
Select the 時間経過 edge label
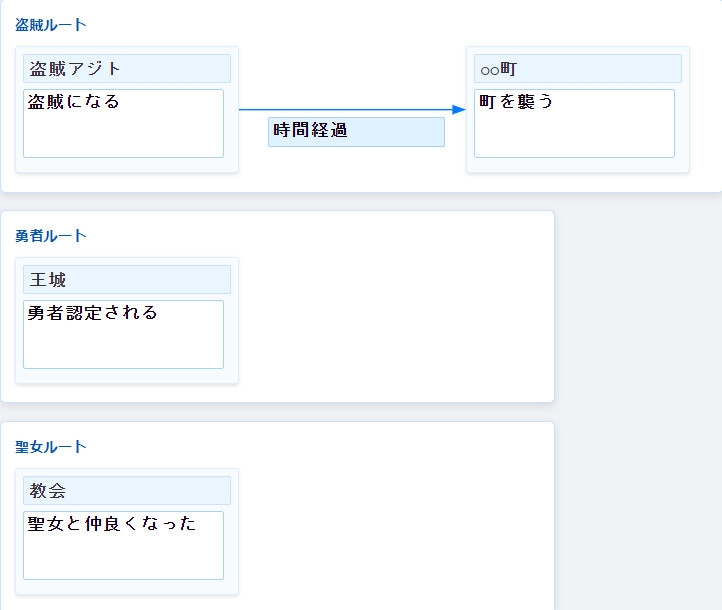tap(356, 131)
